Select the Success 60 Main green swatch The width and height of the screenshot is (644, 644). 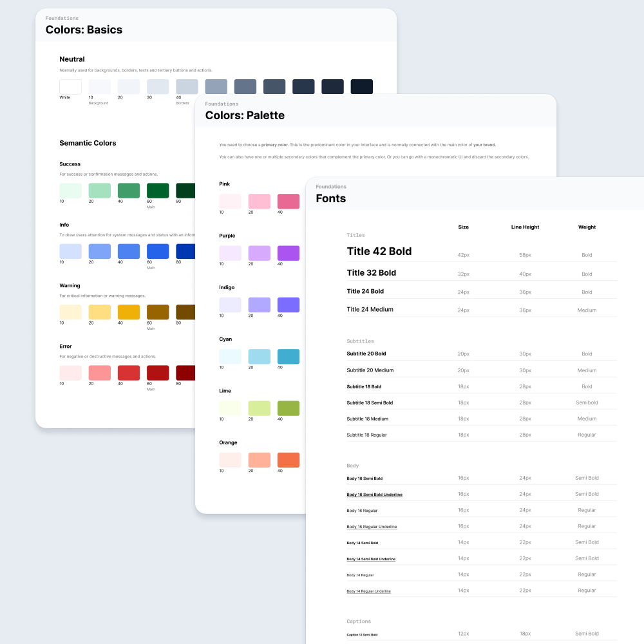158,191
